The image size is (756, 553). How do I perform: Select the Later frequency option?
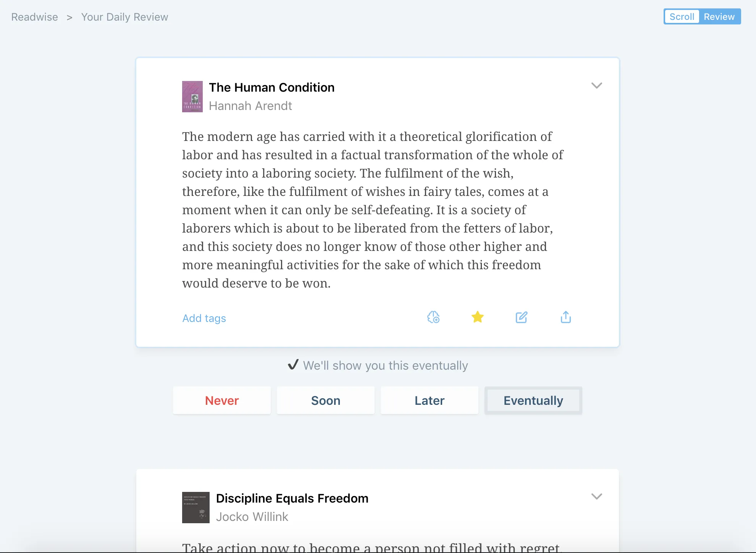(x=430, y=401)
